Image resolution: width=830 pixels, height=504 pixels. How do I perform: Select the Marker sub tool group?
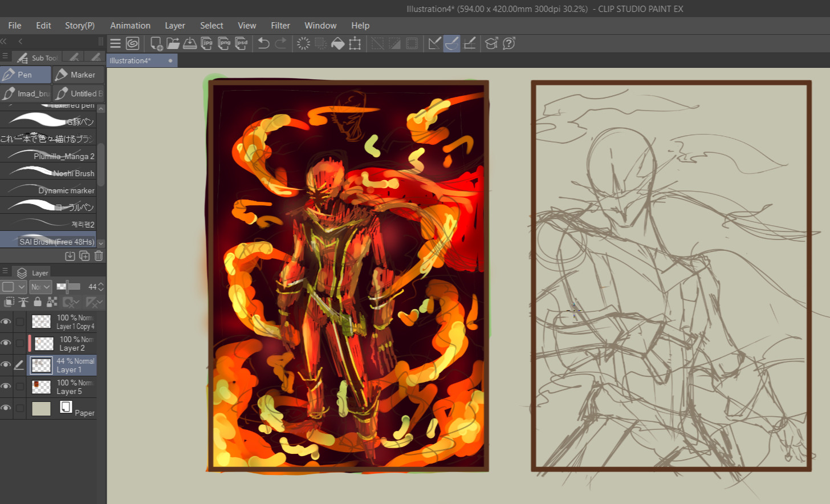(x=79, y=75)
